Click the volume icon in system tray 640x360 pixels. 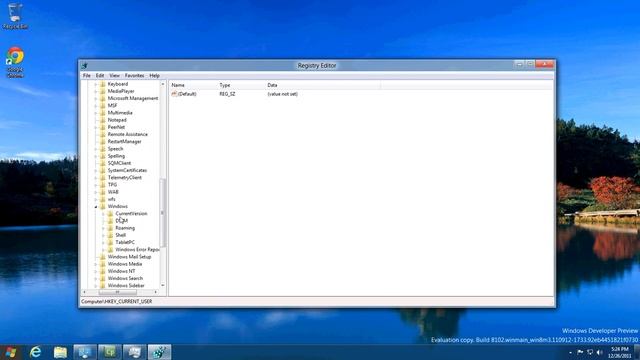pyautogui.click(x=599, y=352)
